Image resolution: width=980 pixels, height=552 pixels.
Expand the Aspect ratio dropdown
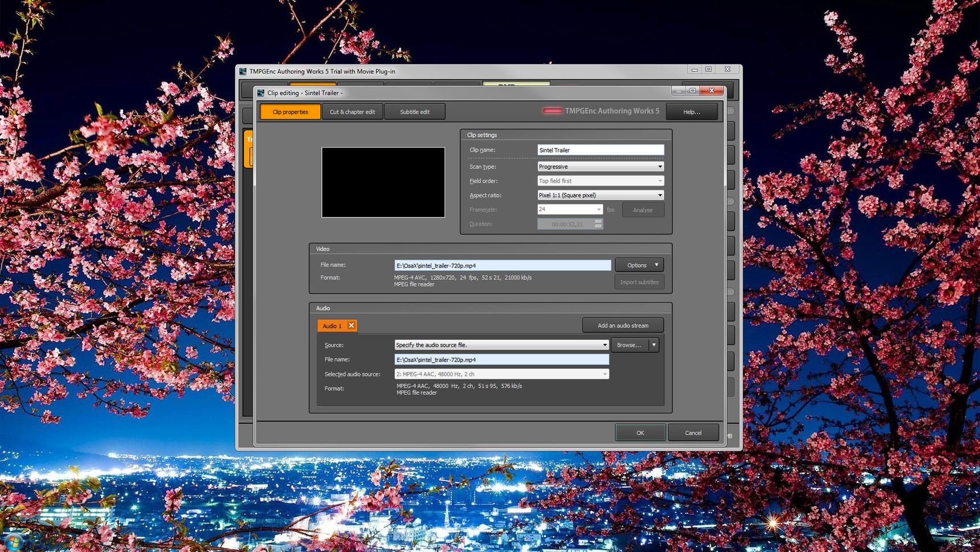tap(601, 195)
